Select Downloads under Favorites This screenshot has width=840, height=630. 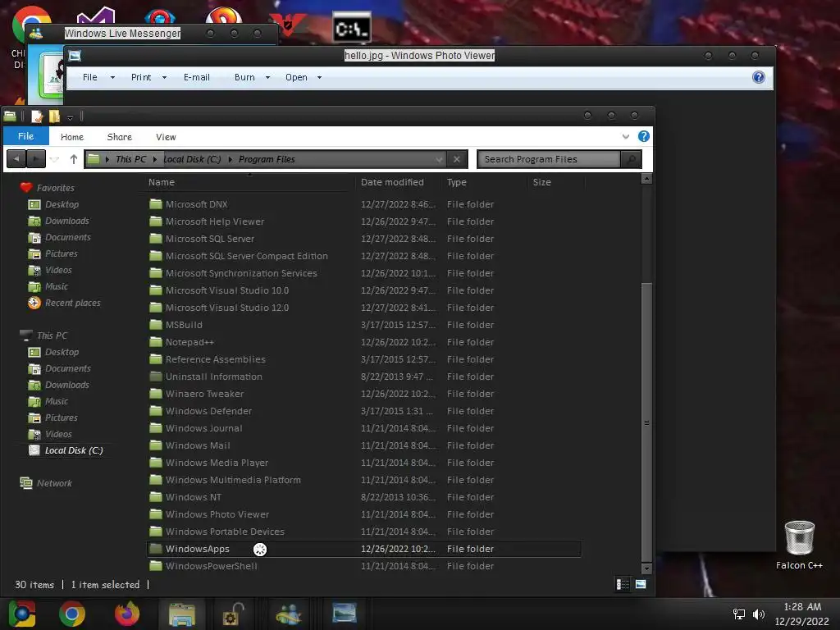click(x=66, y=221)
